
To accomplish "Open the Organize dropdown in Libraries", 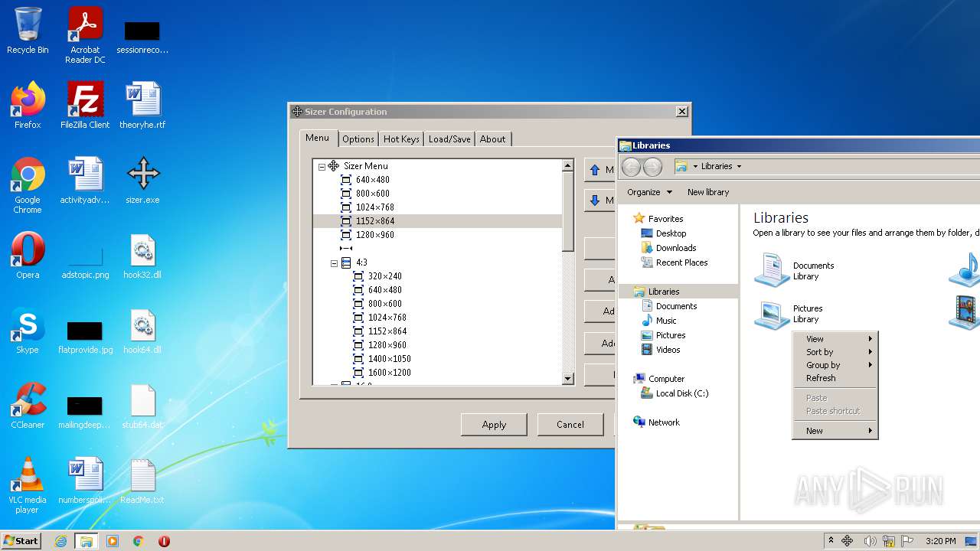I will [x=649, y=192].
